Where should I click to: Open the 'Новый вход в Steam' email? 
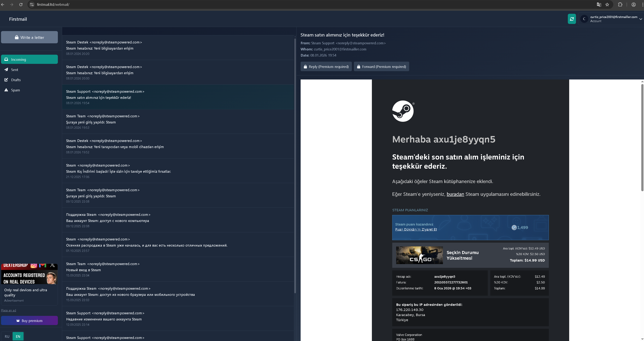pos(178,269)
